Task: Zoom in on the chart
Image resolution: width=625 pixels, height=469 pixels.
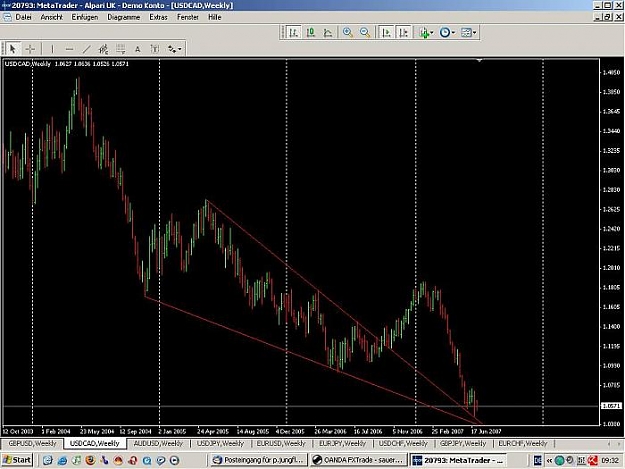Action: (x=348, y=32)
